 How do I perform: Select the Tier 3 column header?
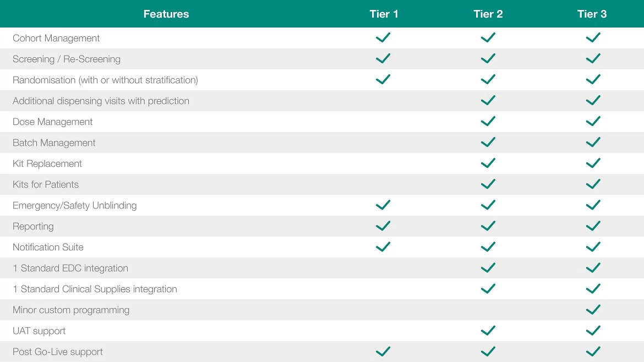click(592, 14)
